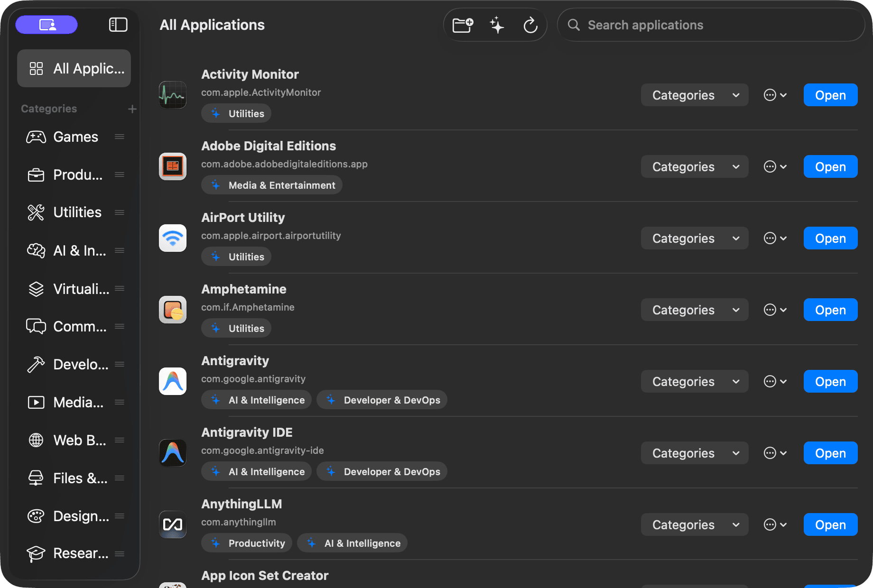Click the reorder handle beside Virtualization
873x588 pixels.
120,288
